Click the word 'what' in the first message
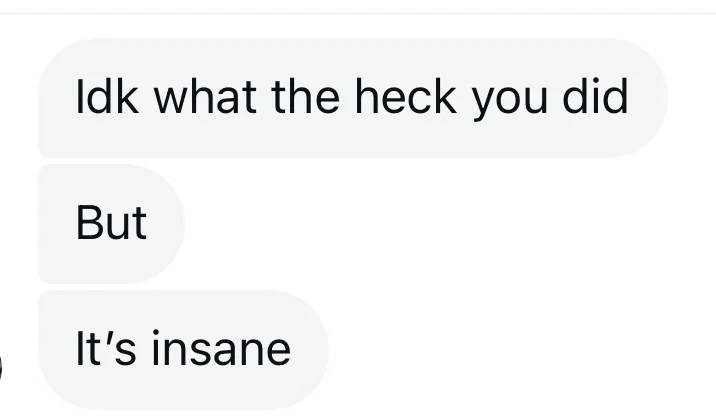 205,97
